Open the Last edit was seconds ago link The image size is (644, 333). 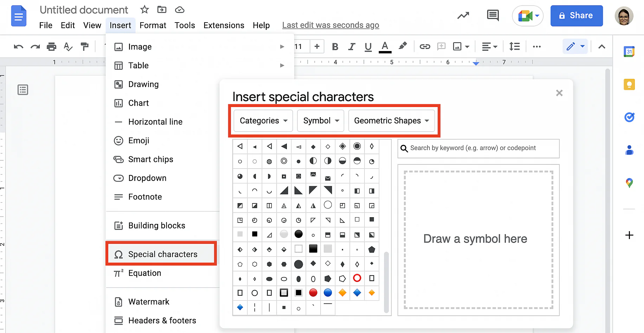tap(330, 25)
